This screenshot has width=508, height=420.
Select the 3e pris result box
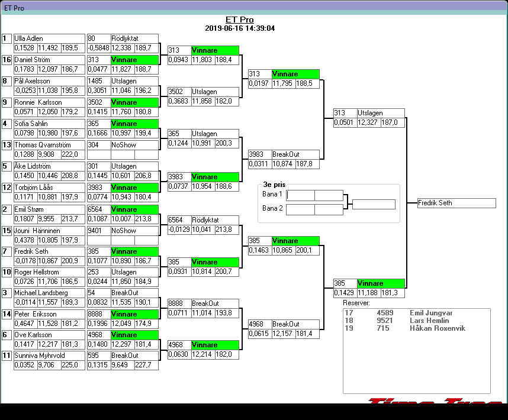(374, 205)
